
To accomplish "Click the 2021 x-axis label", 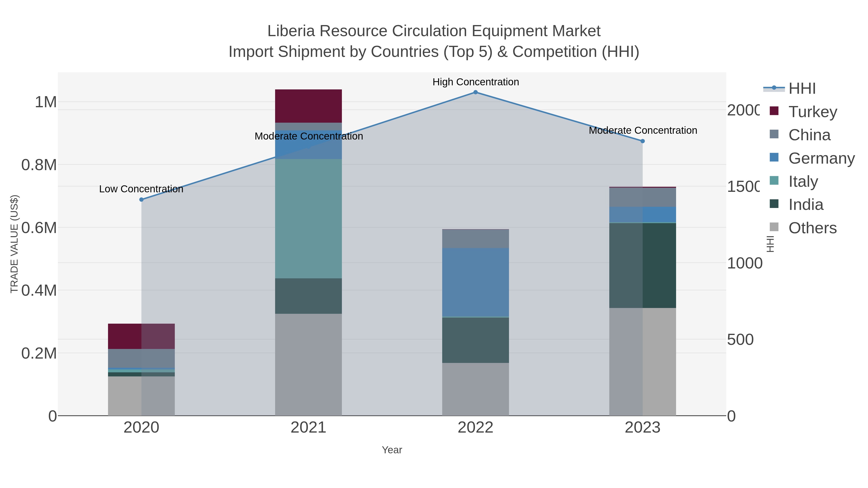I will pos(308,428).
